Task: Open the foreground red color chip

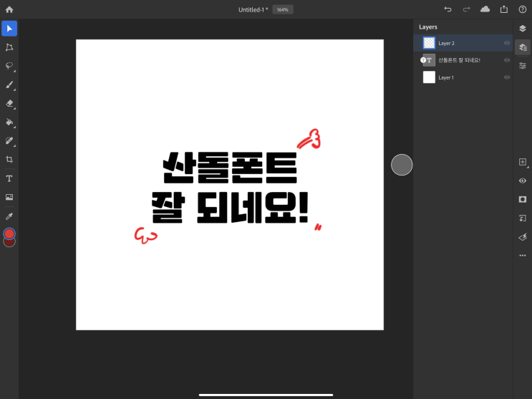Action: click(x=9, y=234)
